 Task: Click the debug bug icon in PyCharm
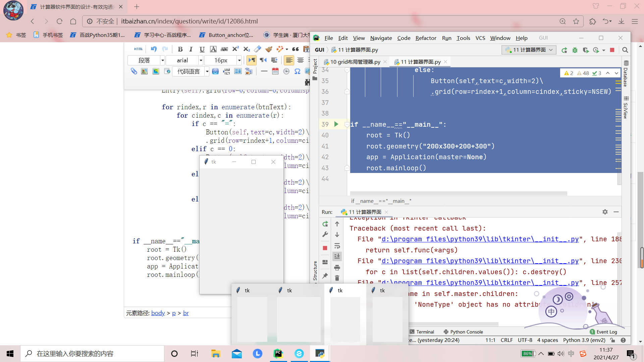[575, 50]
